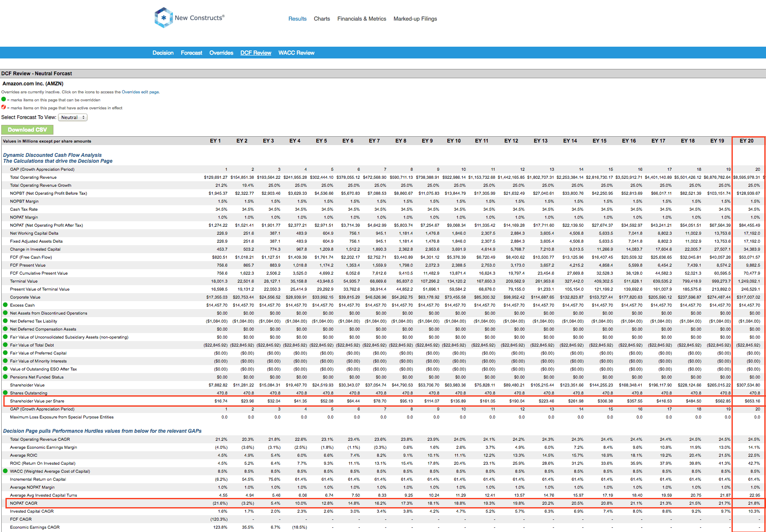Click the EY 20 column header
Viewport: 766px width, 532px height.
click(x=746, y=141)
